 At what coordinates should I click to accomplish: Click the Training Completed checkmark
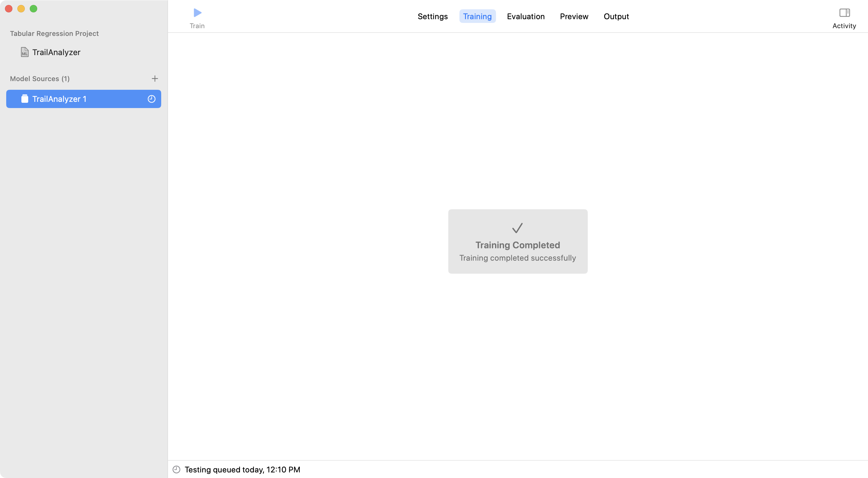[517, 228]
